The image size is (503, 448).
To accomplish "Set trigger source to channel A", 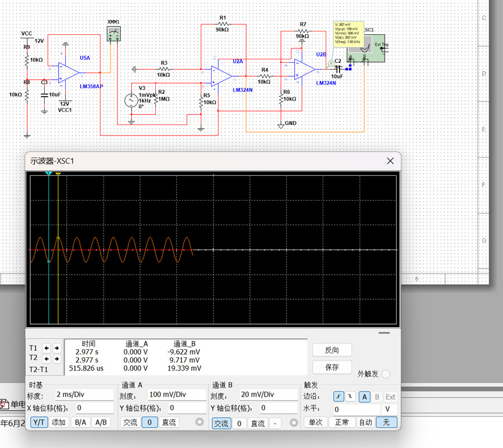I will 365,397.
